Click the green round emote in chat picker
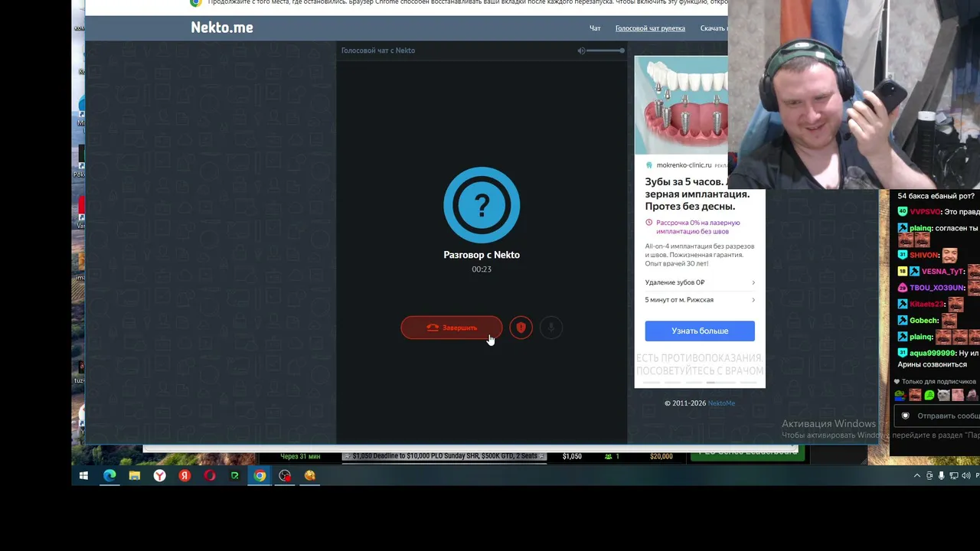This screenshot has height=551, width=980. [929, 396]
